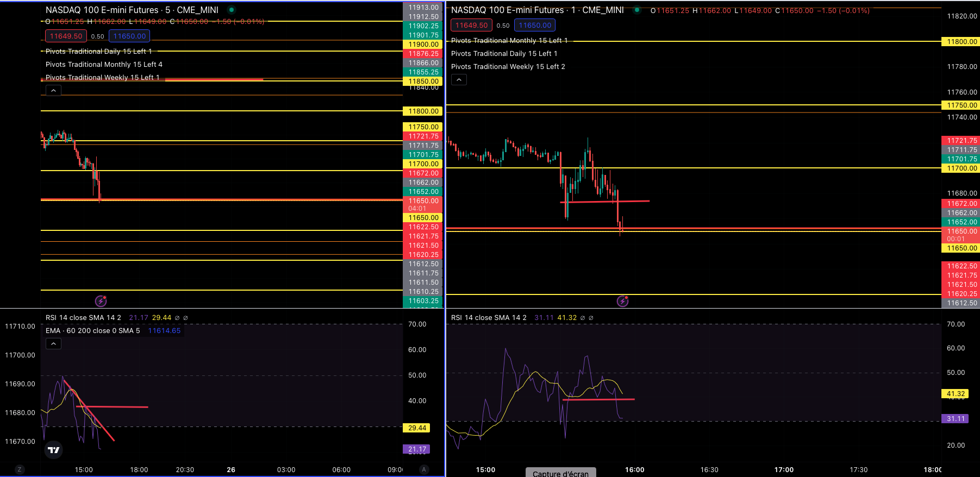
Task: Click the H 11662.00 value in 1-minute OHLC readout
Action: pos(711,10)
